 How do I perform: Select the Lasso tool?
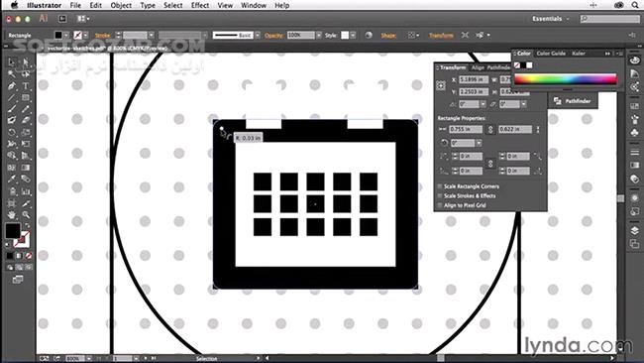[26, 74]
